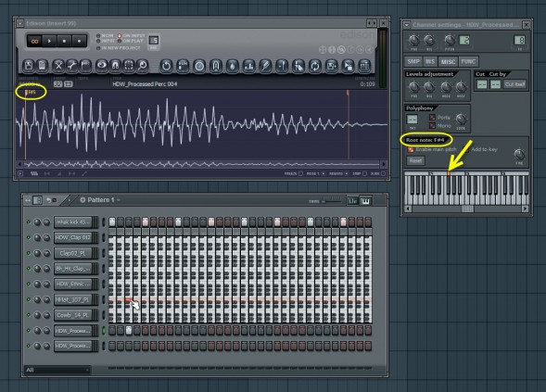Click the keyboard scroll right arrow in Channel settings
Image resolution: width=546 pixels, height=392 pixels.
[525, 209]
